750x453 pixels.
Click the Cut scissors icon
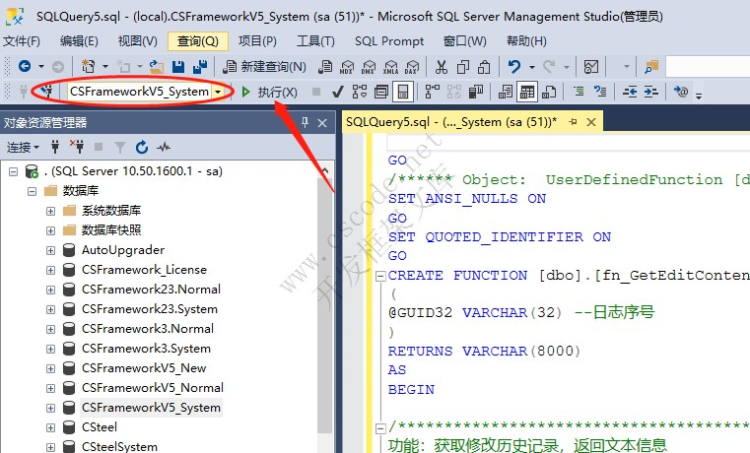[x=441, y=66]
